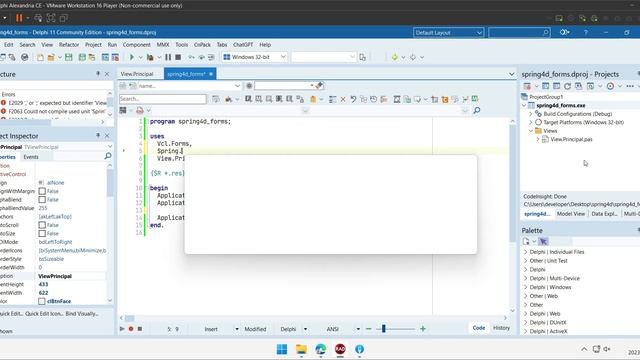Click the Quick Edit Icon... link
Image resolution: width=640 pixels, height=360 pixels.
coord(44,313)
